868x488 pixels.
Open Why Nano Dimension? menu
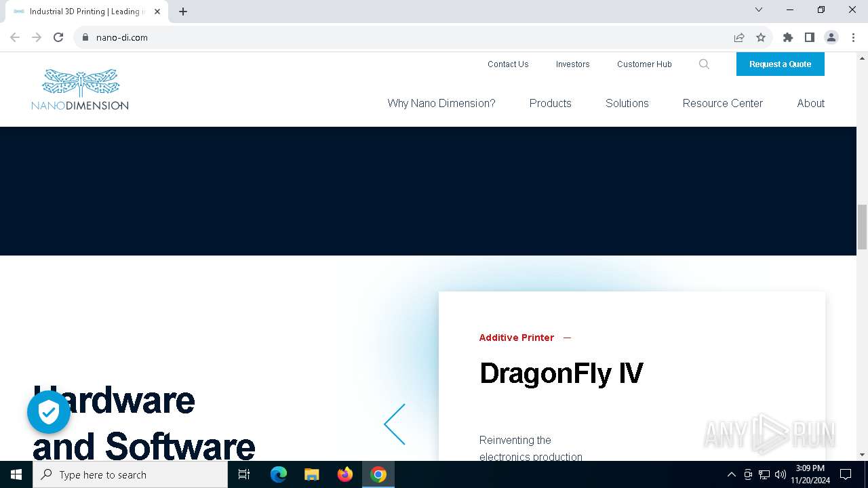coord(441,103)
